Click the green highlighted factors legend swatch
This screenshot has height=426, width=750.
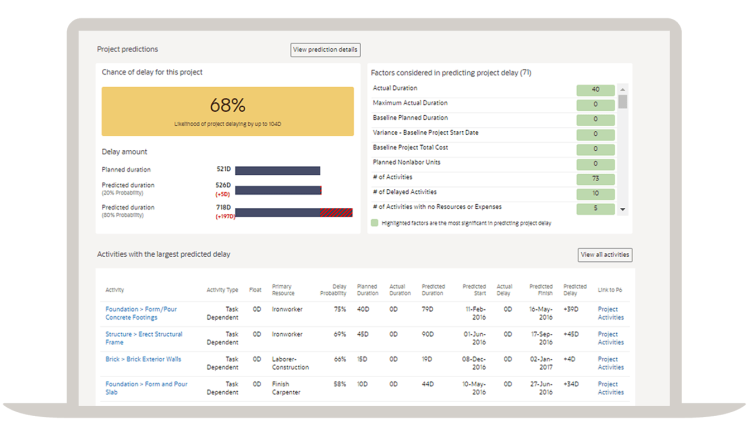click(375, 223)
